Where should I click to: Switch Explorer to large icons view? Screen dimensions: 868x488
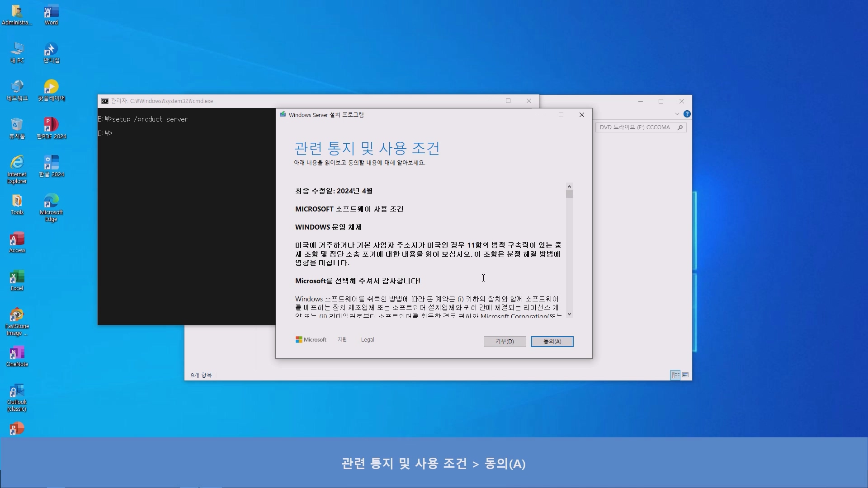coord(685,375)
